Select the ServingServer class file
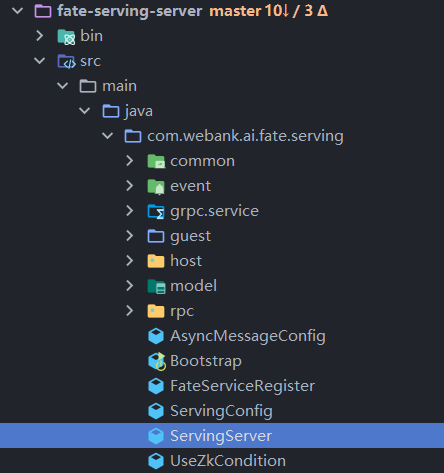This screenshot has height=473, width=444. tap(222, 436)
